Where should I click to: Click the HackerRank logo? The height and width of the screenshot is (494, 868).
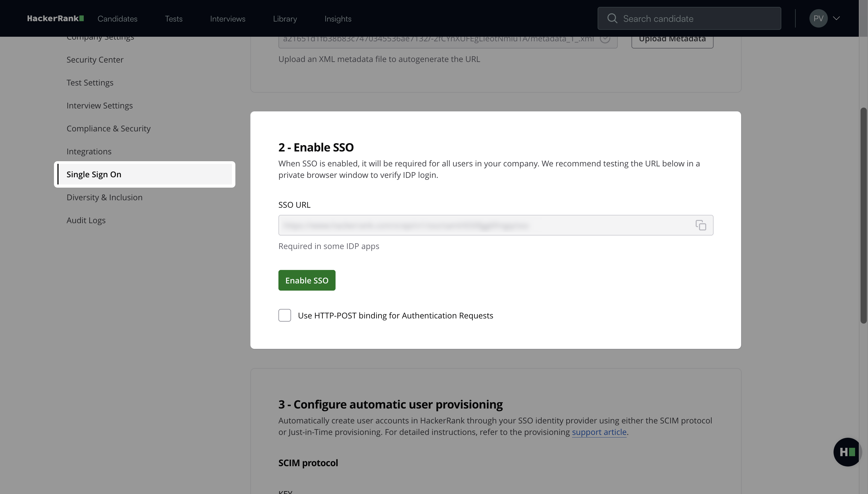[x=55, y=18]
